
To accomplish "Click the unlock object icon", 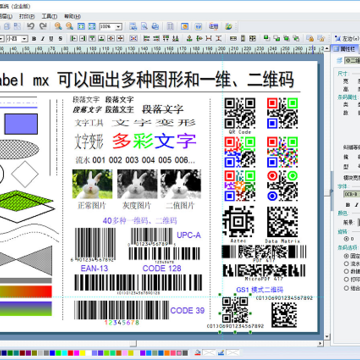I will click(321, 39).
